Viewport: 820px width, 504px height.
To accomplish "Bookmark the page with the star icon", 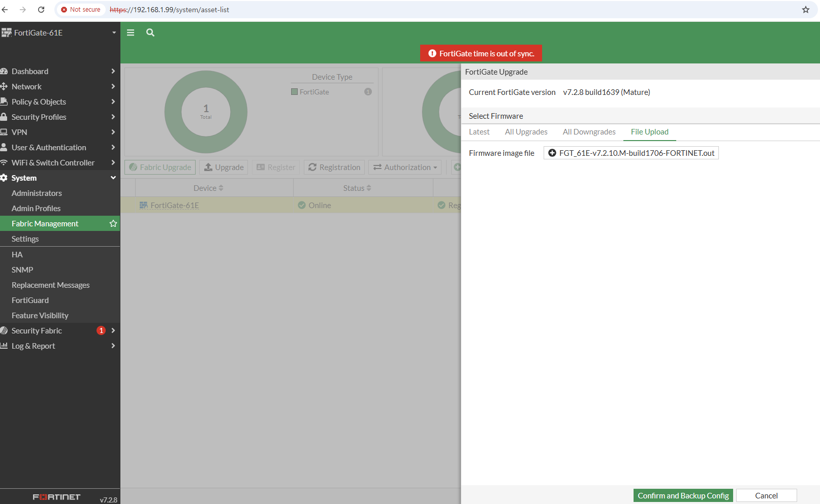I will click(806, 10).
